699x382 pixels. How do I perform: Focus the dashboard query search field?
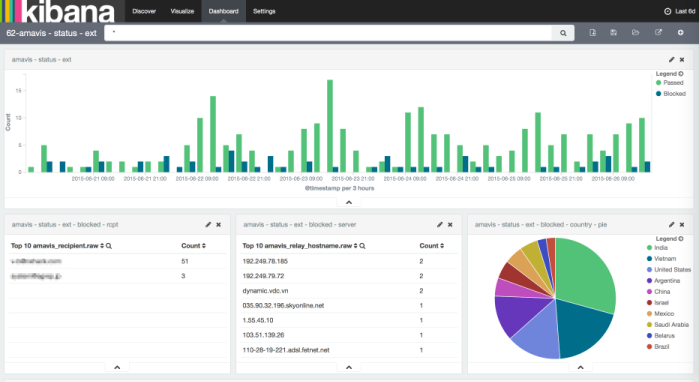pyautogui.click(x=328, y=33)
